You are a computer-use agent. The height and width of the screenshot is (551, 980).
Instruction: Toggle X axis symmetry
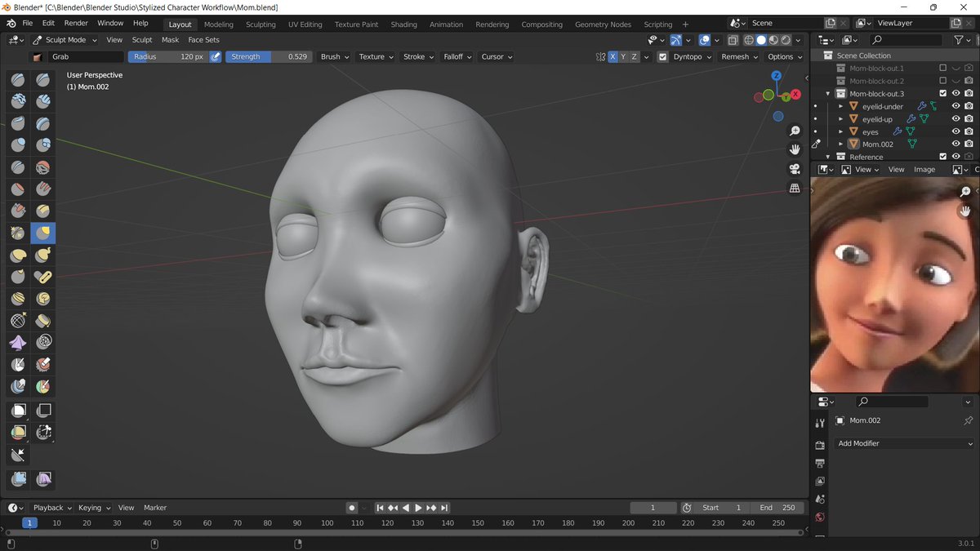point(612,56)
